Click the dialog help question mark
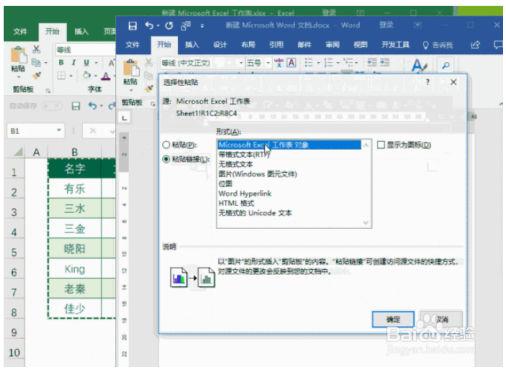Image resolution: width=506 pixels, height=370 pixels. [428, 82]
